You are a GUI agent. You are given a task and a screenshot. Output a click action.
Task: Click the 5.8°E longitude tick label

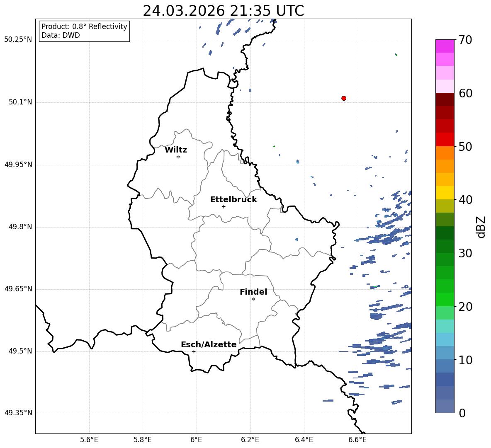[x=143, y=440]
